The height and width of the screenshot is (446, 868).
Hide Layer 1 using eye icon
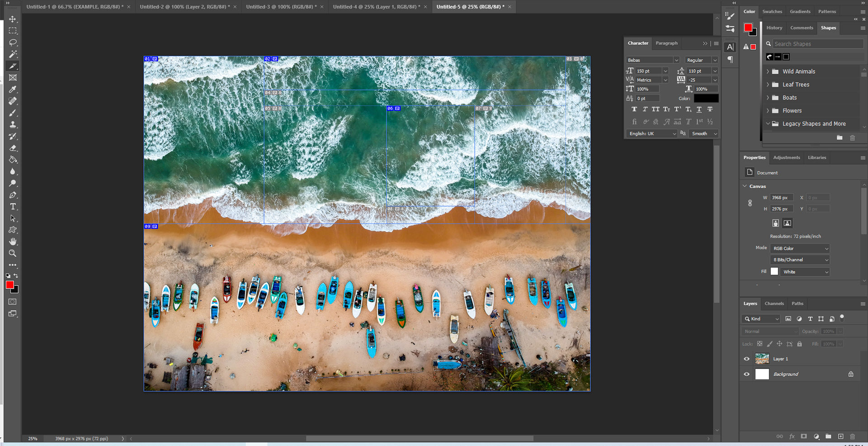[746, 359]
